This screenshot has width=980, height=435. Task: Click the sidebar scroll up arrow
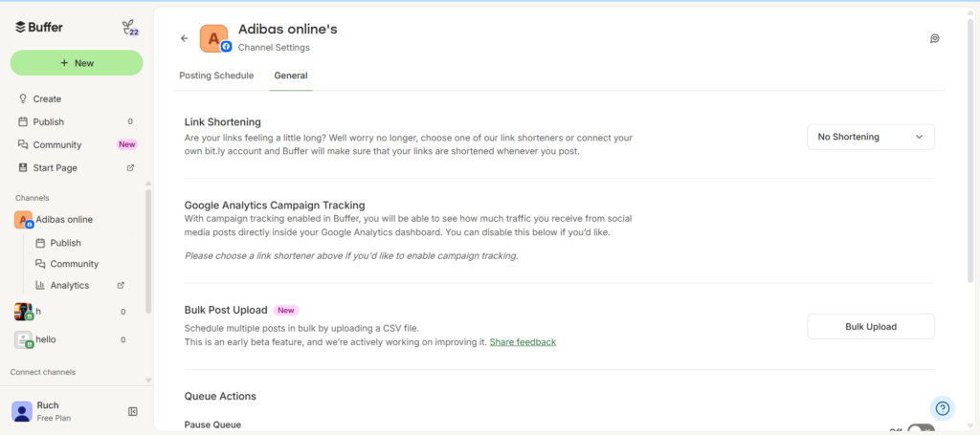pos(148,184)
